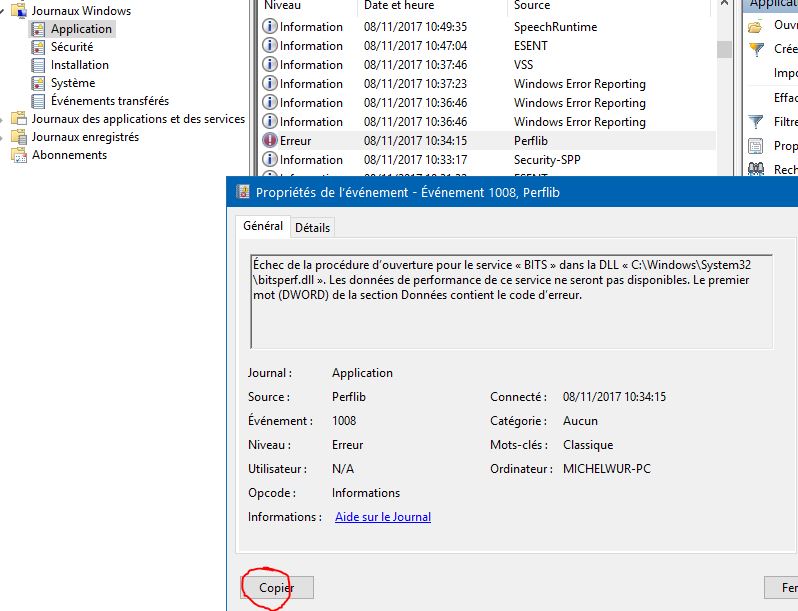Select the Général tab

point(263,227)
